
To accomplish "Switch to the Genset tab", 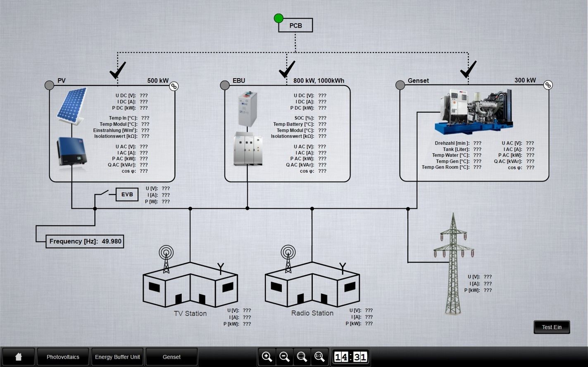I will click(171, 357).
